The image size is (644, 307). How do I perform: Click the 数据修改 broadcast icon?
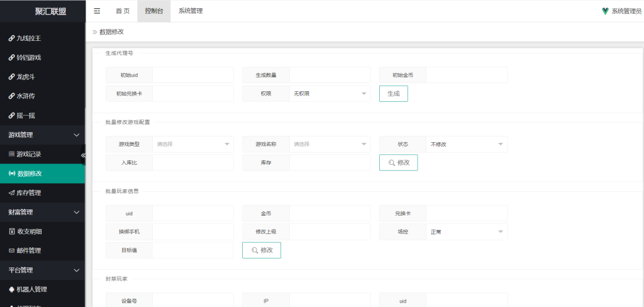pyautogui.click(x=12, y=174)
